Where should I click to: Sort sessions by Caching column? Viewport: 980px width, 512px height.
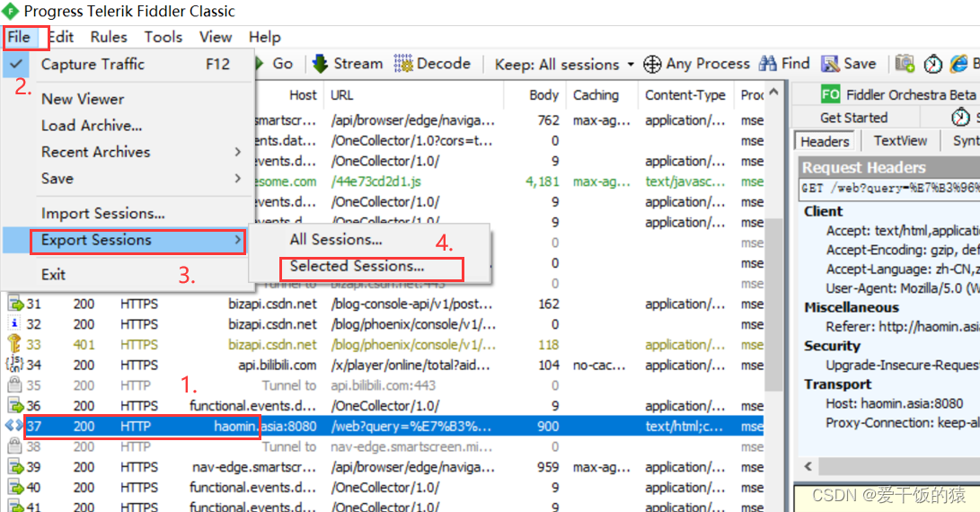pyautogui.click(x=596, y=95)
